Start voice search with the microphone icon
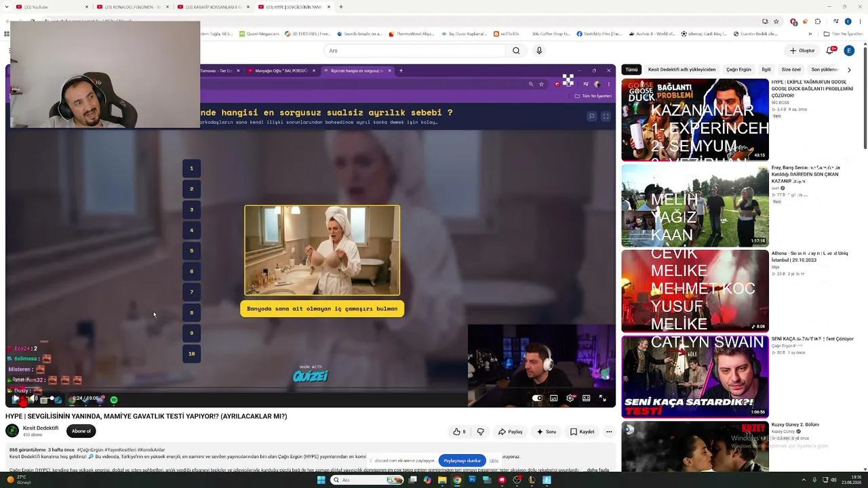Viewport: 868px width, 488px height. (x=539, y=51)
